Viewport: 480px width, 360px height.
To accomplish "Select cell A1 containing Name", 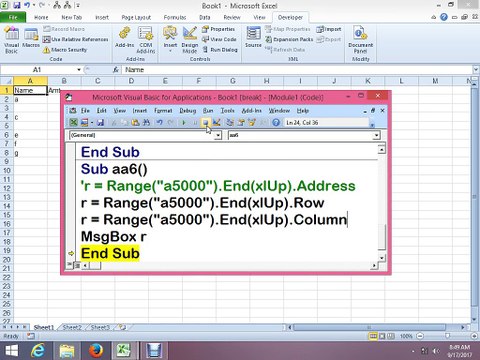I will point(30,90).
